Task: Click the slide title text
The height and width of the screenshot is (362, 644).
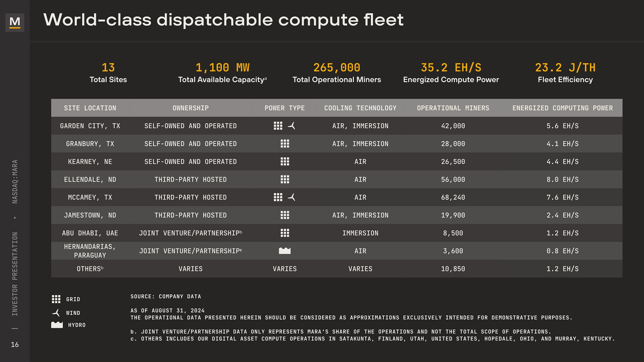Action: tap(223, 20)
